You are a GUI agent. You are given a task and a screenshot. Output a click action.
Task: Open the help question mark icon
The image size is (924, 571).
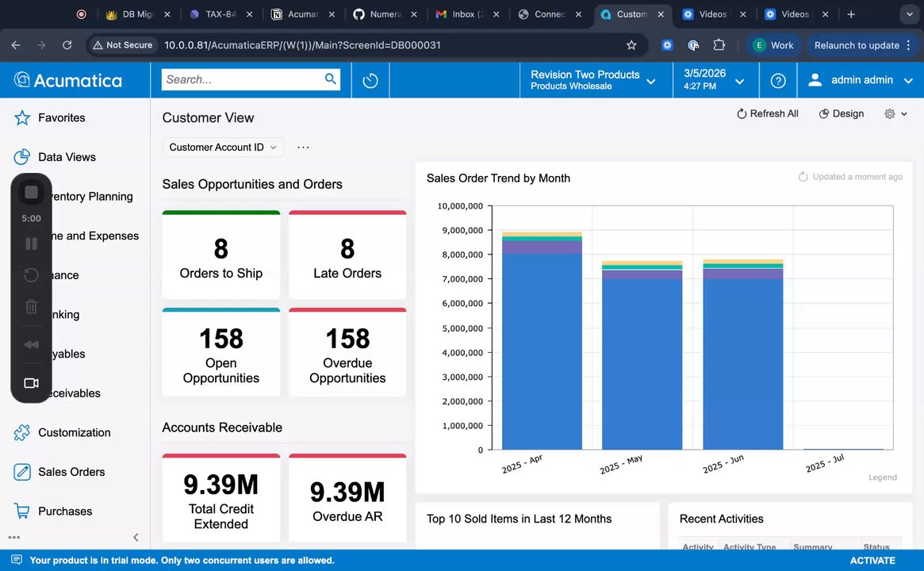coord(778,80)
